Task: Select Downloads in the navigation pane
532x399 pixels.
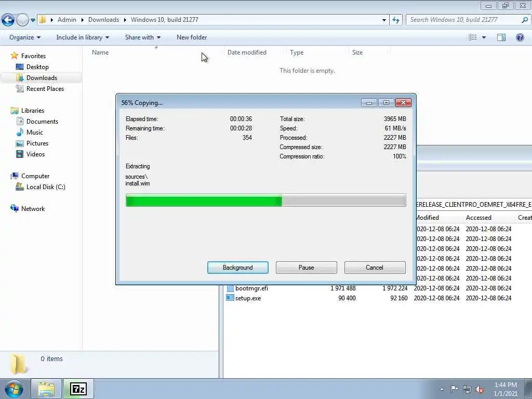Action: 42,78
